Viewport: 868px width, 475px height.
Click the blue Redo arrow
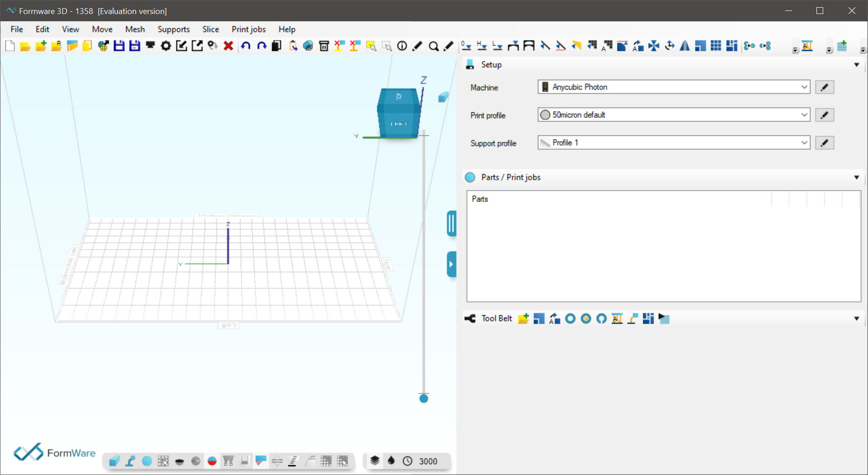click(x=261, y=46)
